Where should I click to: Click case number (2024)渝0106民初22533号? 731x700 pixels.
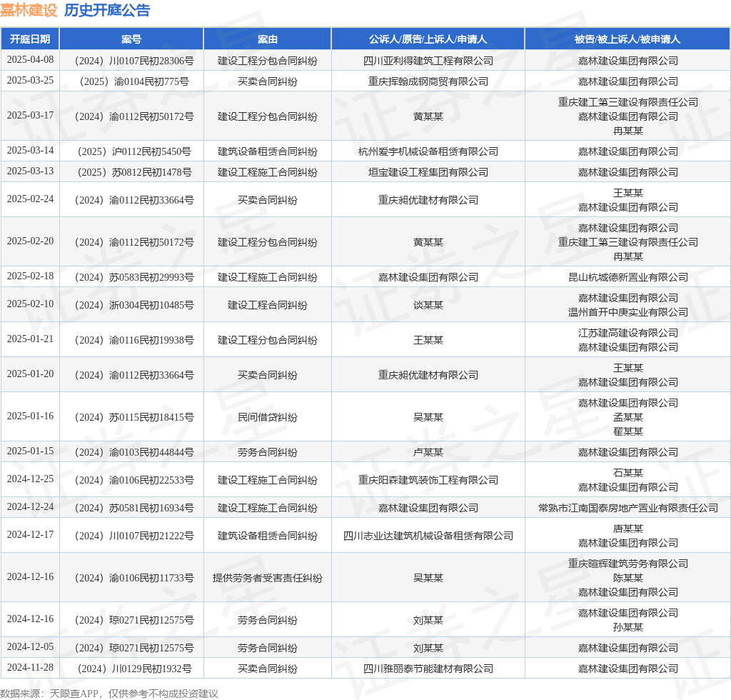coord(134,480)
